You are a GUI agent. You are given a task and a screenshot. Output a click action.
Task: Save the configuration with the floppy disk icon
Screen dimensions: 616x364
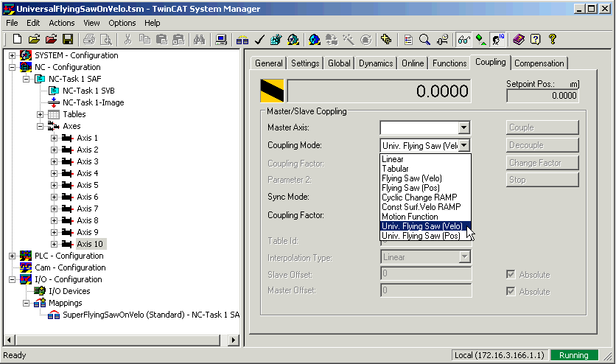pyautogui.click(x=68, y=39)
